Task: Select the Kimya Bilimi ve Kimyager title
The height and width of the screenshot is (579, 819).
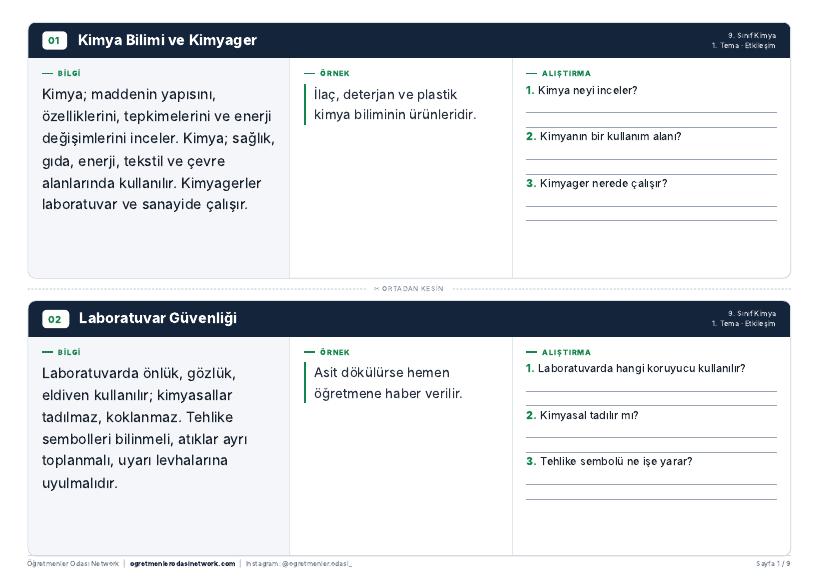Action: coord(167,40)
